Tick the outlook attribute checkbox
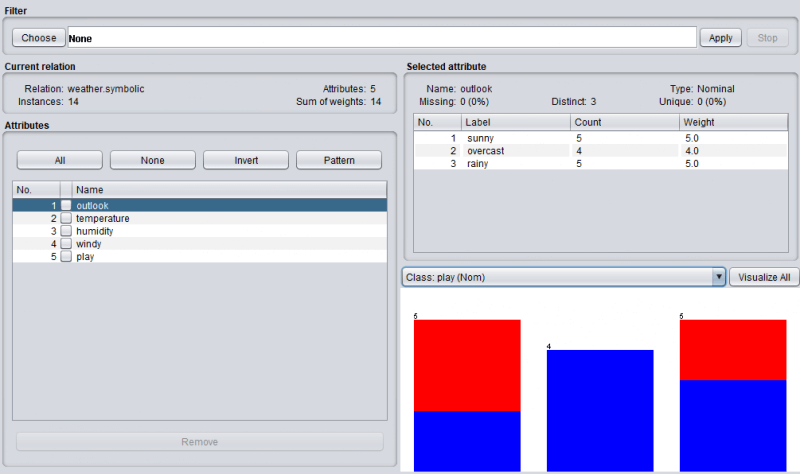 pyautogui.click(x=66, y=205)
